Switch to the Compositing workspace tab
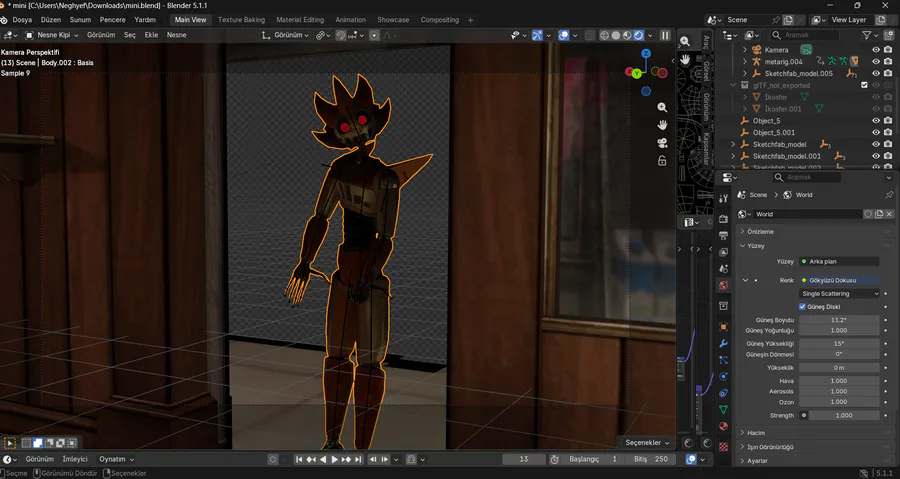 click(440, 20)
